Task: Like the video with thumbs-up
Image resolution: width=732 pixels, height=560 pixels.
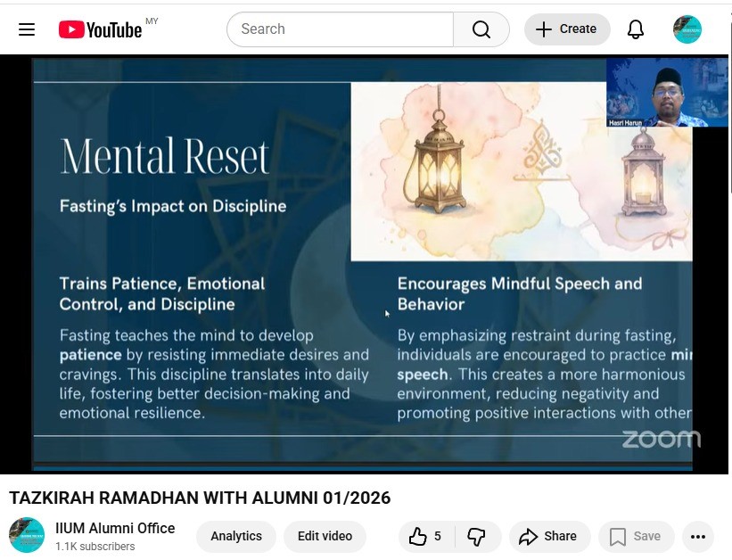Action: click(x=426, y=536)
